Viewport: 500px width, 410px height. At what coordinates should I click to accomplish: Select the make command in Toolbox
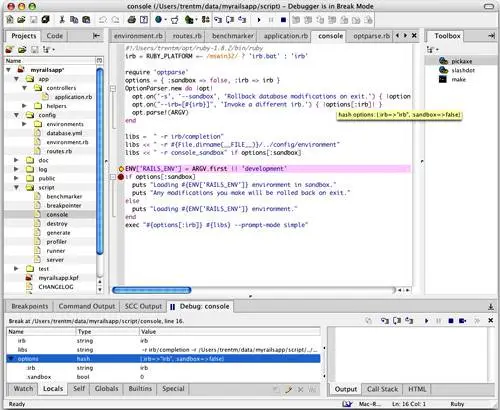[459, 79]
